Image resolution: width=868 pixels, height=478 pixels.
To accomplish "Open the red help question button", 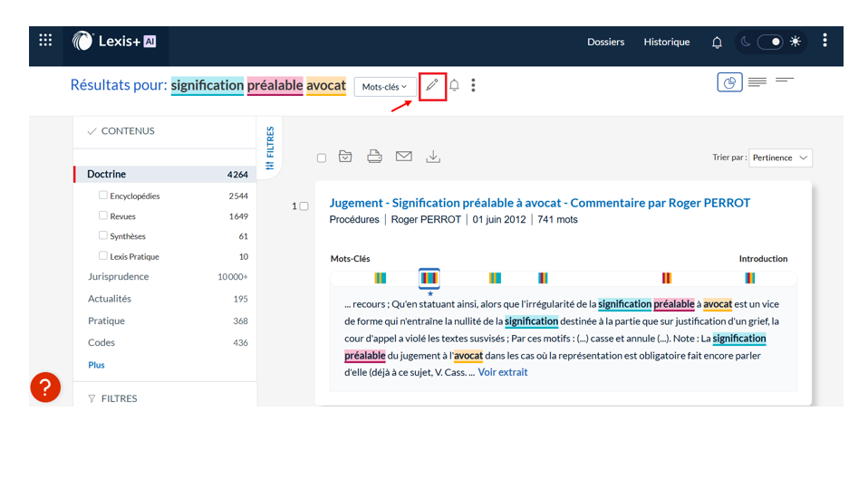I will pyautogui.click(x=45, y=387).
